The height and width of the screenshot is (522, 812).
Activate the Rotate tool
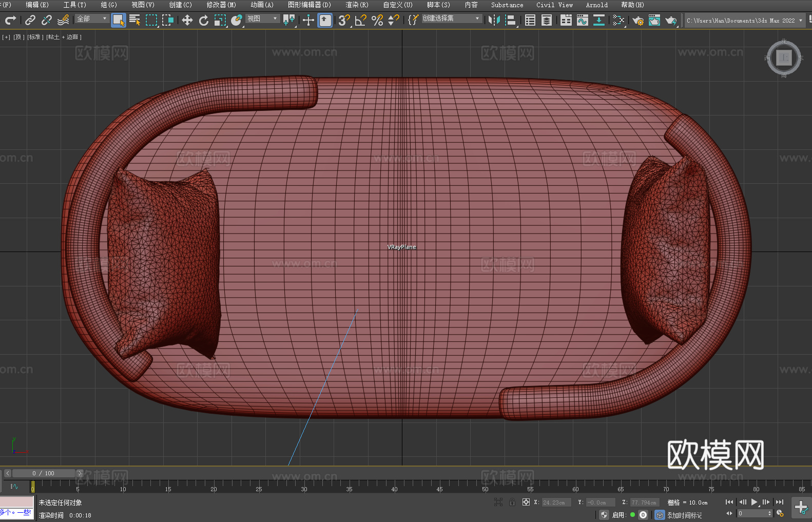pos(203,20)
